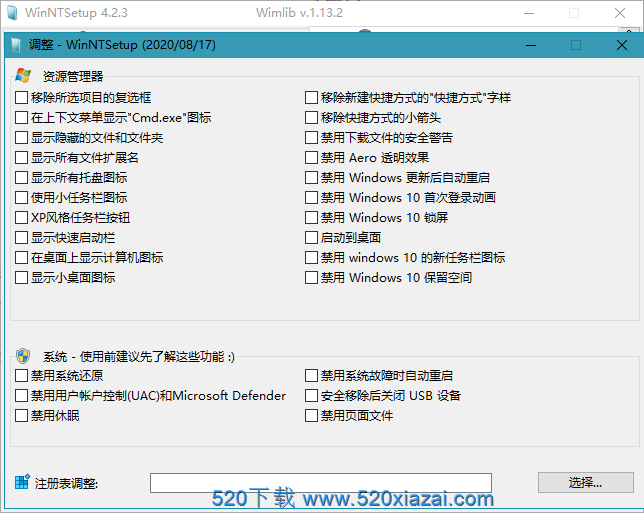Toggle 显示隐藏的文件和文件夹 option
This screenshot has width=644, height=513.
coord(21,138)
